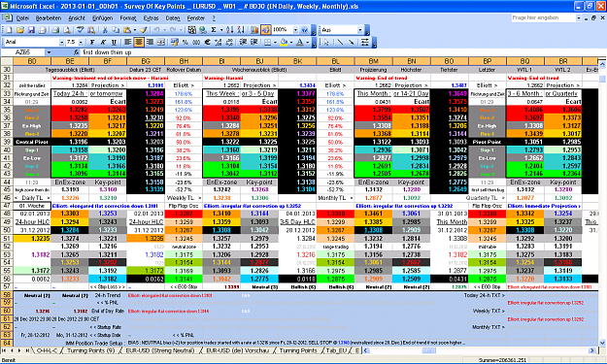Copy the selection with the Copy icon
Image resolution: width=607 pixels, height=364 pixels.
click(x=116, y=30)
